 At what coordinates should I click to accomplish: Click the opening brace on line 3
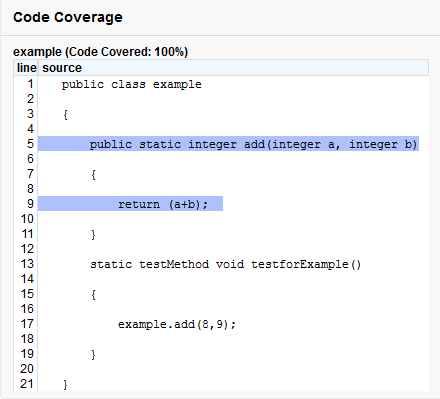point(65,115)
